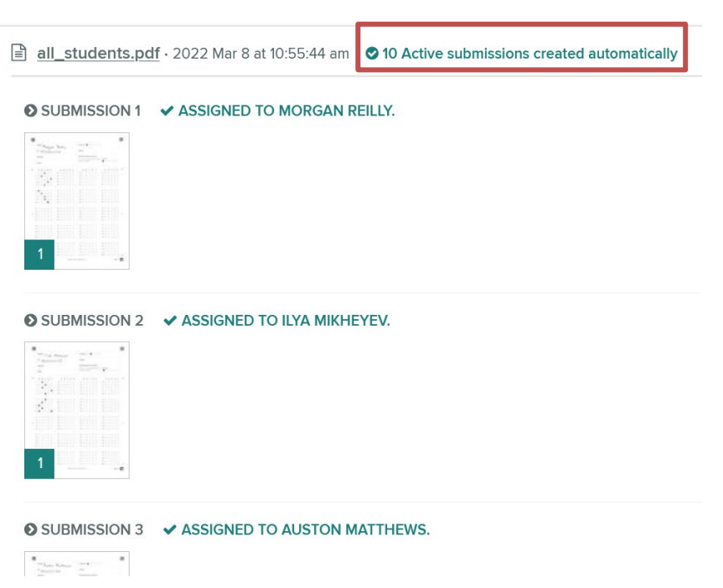The width and height of the screenshot is (723, 588).
Task: Click page number 1 badge on Submission 2
Action: 39,463
